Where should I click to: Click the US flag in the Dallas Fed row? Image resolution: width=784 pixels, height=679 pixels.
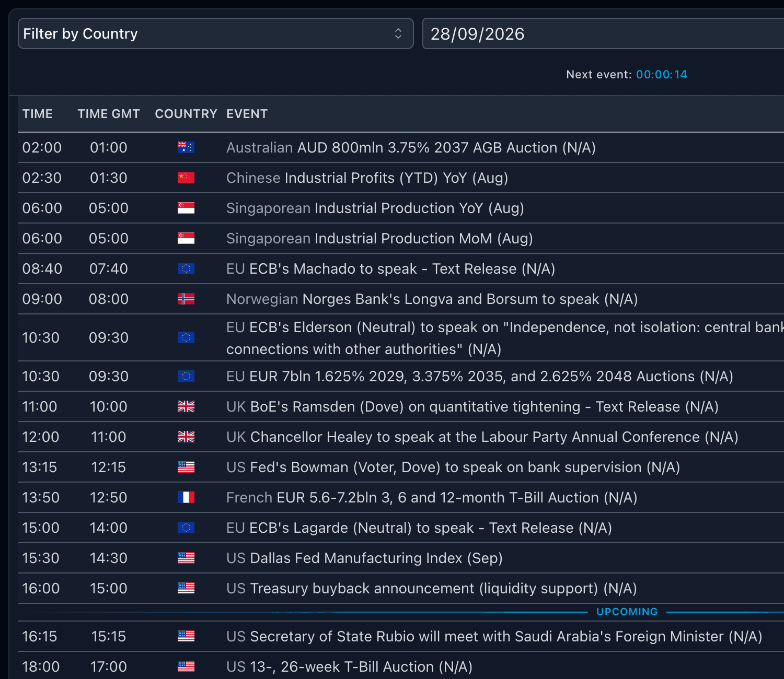[186, 558]
